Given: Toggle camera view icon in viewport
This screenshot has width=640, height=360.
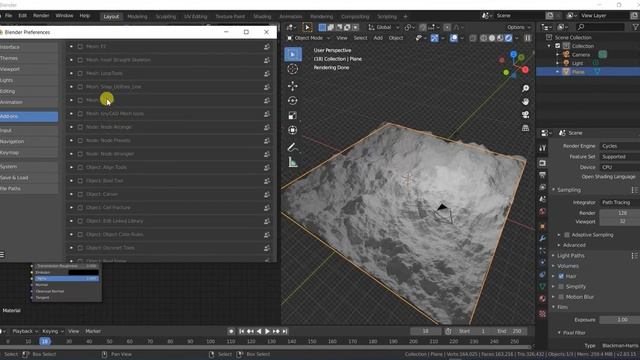Looking at the screenshot, I should coord(525,115).
